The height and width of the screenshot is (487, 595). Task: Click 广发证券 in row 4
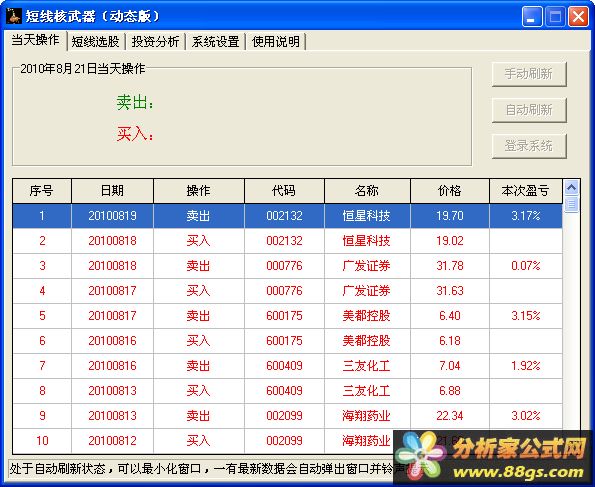(x=366, y=291)
